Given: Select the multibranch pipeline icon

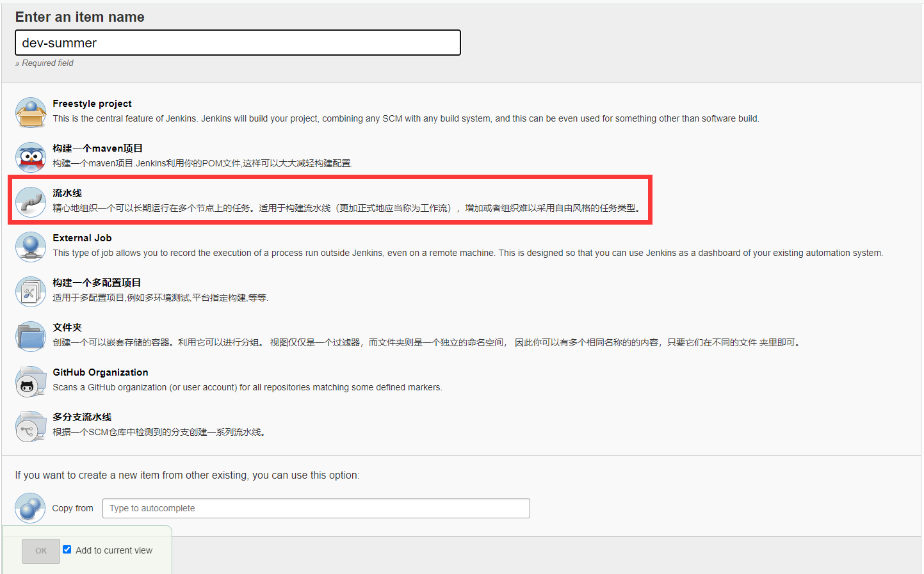Looking at the screenshot, I should pos(30,426).
